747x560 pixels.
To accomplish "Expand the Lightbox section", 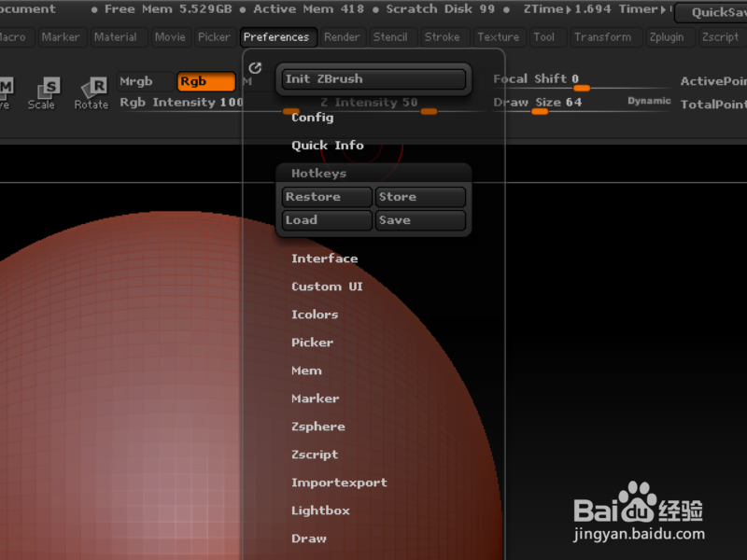I will coord(320,511).
